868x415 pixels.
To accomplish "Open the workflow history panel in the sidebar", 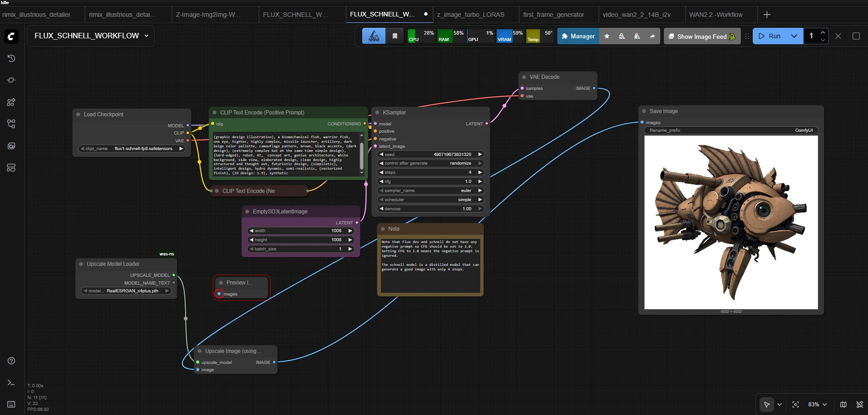I will click(x=11, y=58).
